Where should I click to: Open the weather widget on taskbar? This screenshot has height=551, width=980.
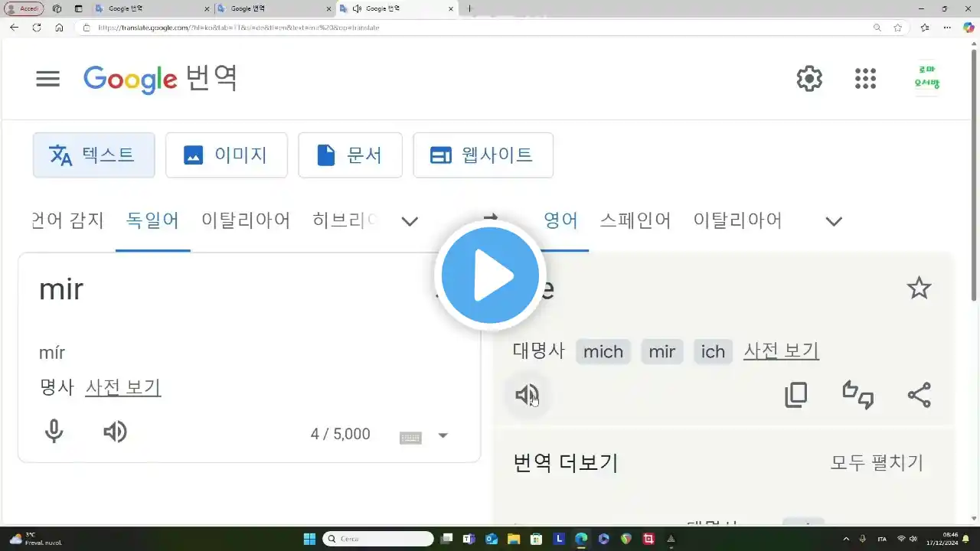35,539
